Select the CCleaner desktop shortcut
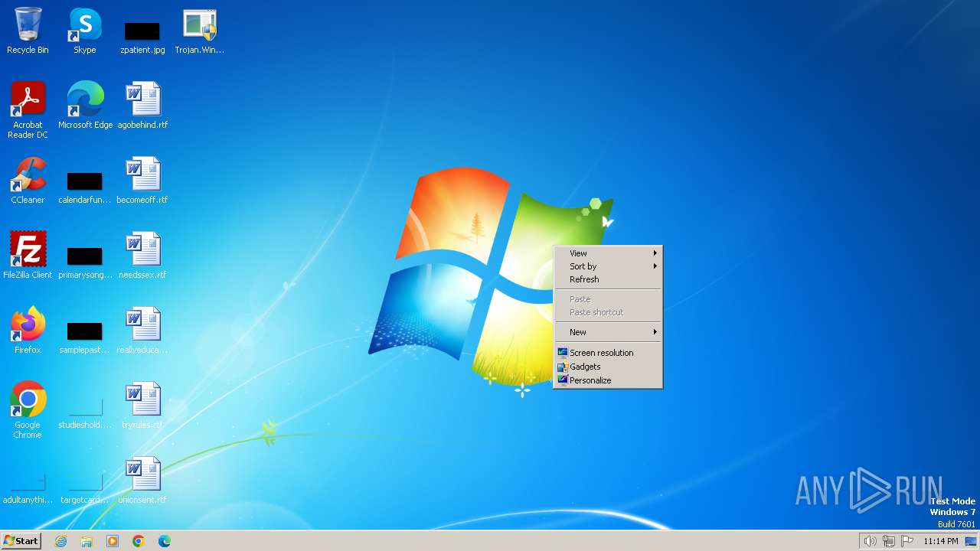The image size is (980, 551). (x=28, y=181)
